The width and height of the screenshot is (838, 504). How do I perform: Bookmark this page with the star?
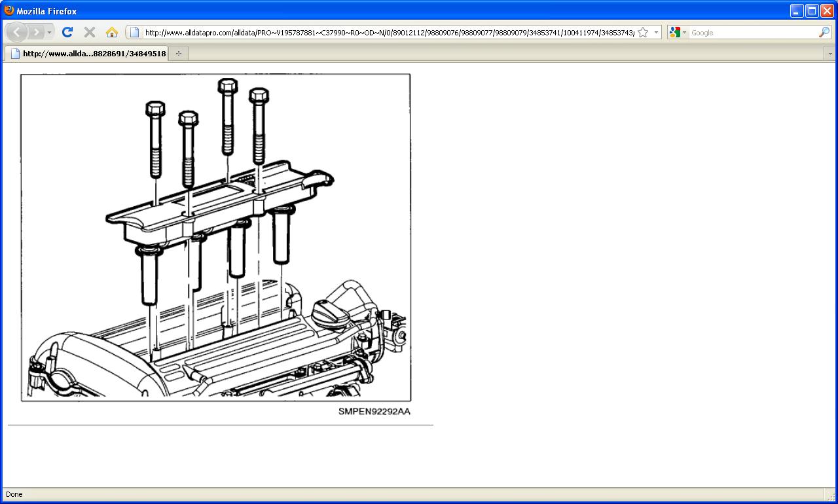pos(643,32)
